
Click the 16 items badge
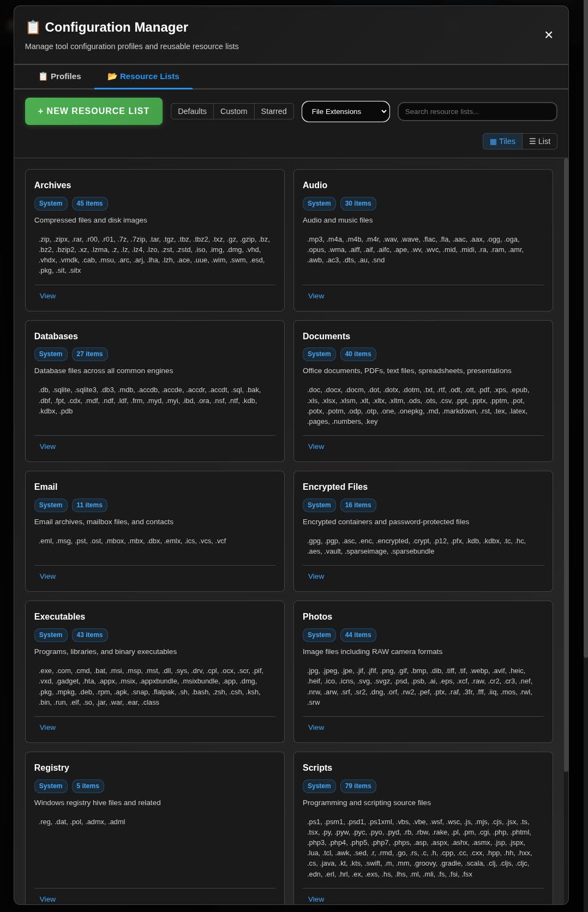(x=358, y=505)
